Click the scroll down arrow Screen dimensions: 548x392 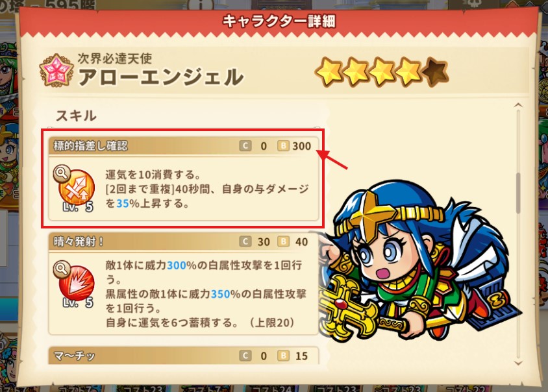click(518, 363)
